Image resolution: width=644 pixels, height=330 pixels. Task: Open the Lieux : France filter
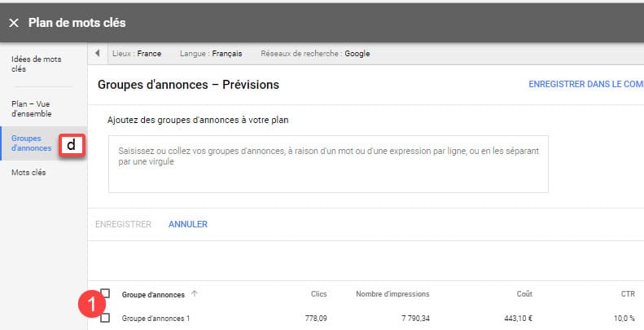click(x=137, y=54)
